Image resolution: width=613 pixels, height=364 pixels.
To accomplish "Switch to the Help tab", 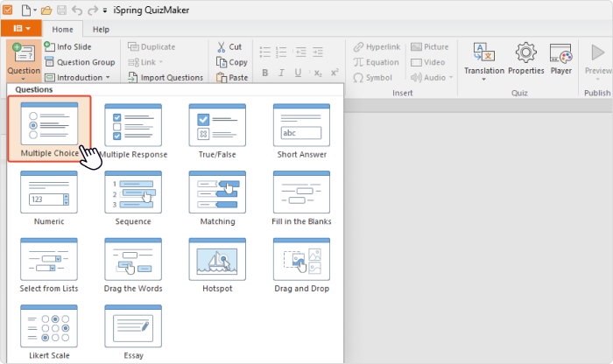I will pyautogui.click(x=101, y=29).
